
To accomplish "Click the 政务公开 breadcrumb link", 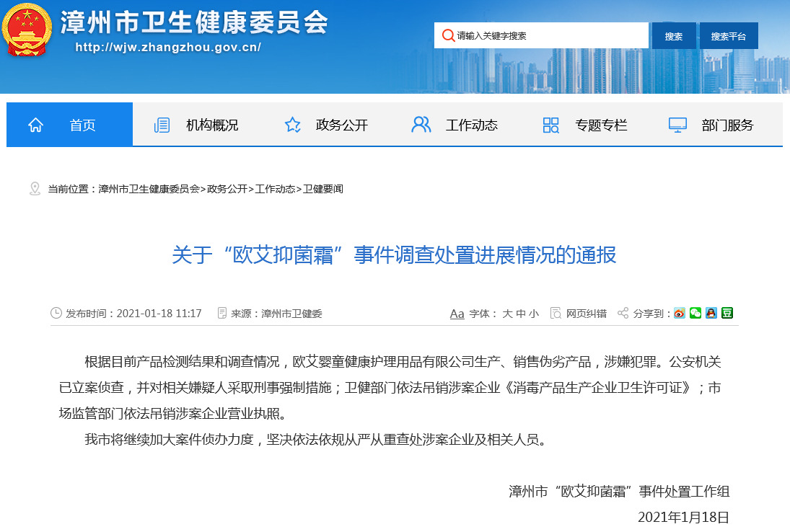I will [x=227, y=189].
